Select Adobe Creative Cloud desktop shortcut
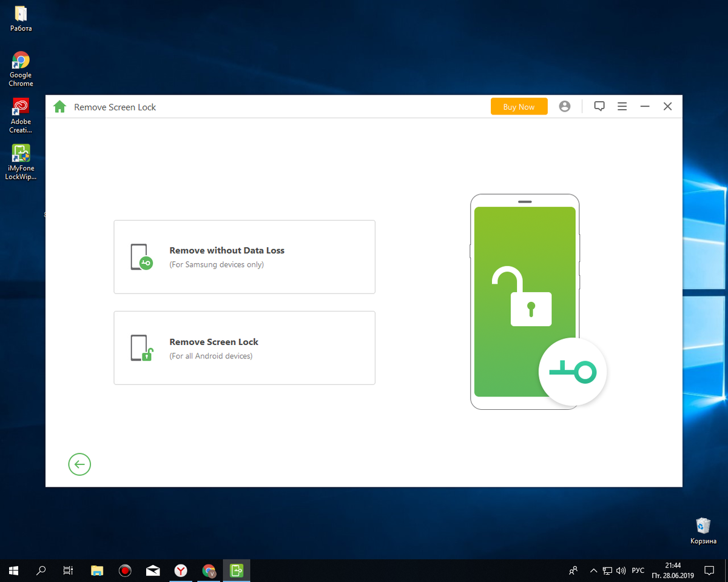Viewport: 728px width, 582px height. pos(21,116)
